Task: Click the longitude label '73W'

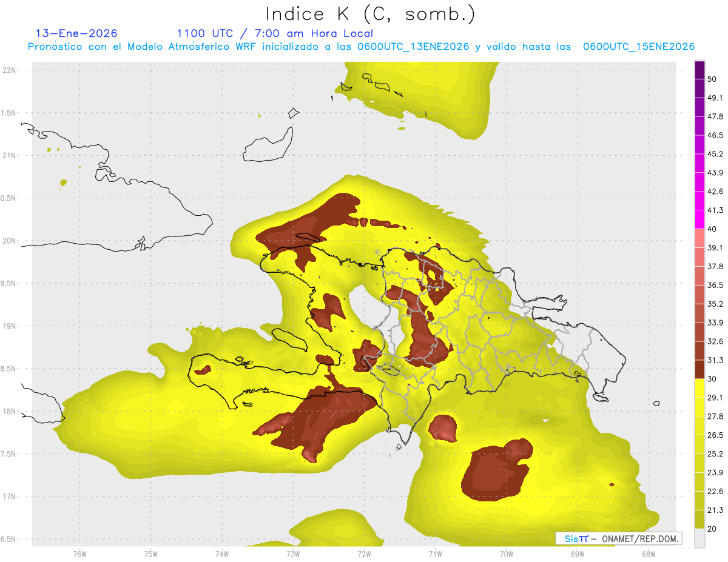Action: coord(293,554)
